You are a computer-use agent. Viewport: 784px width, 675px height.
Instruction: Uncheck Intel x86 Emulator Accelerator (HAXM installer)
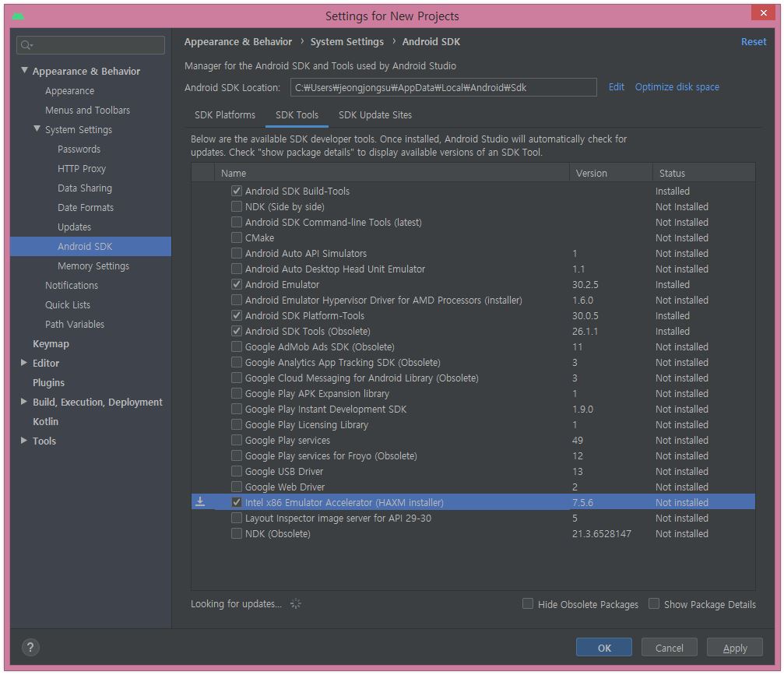[237, 502]
